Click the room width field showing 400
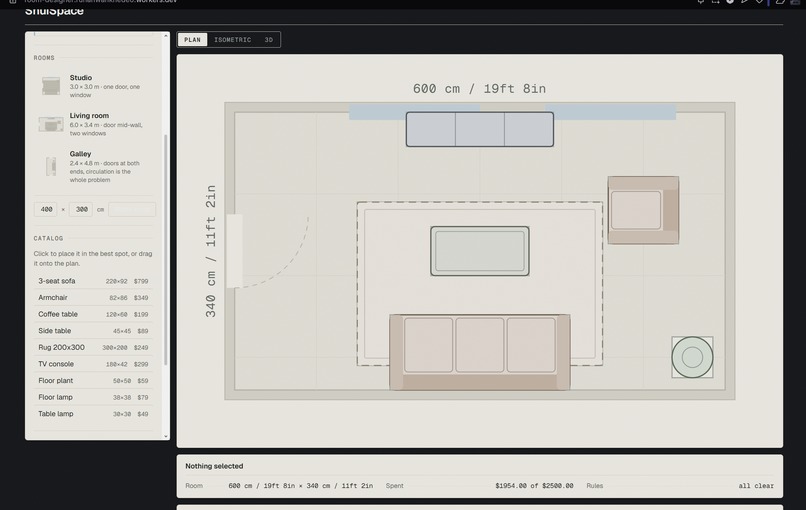 [x=46, y=209]
